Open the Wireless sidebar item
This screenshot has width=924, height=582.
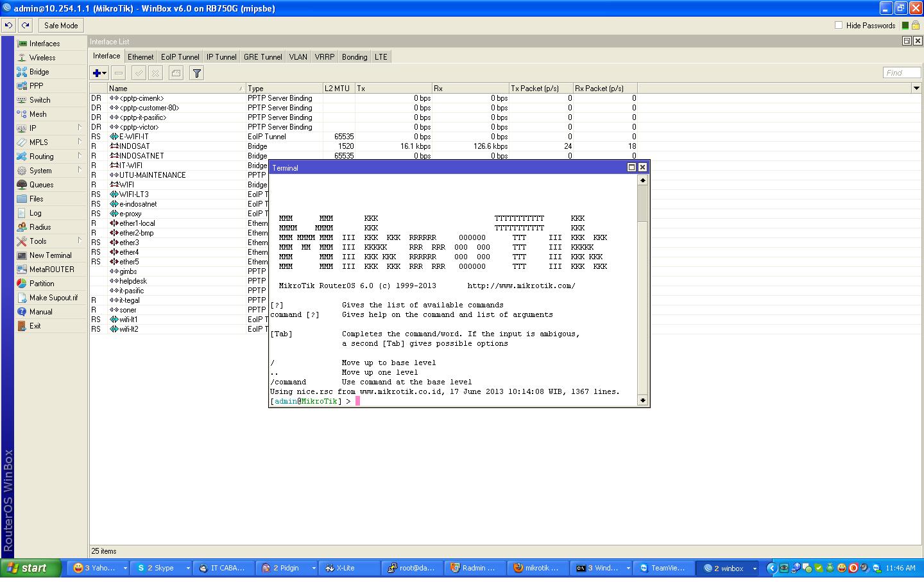tap(51, 58)
